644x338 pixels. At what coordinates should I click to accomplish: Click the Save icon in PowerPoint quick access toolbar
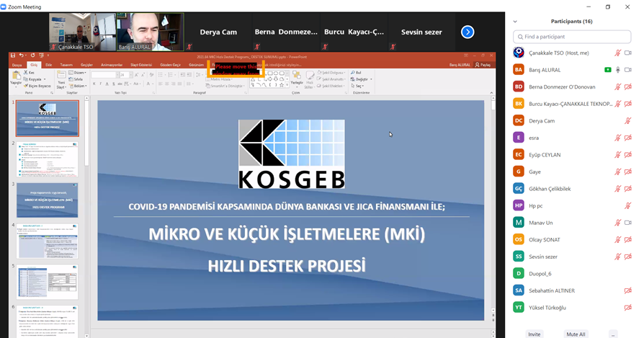13,55
